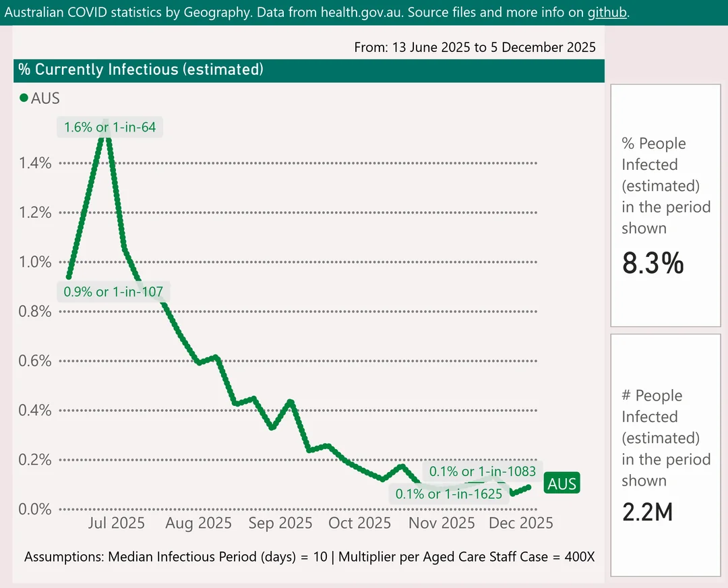Open the github link in header
The width and height of the screenshot is (728, 588).
pyautogui.click(x=607, y=12)
